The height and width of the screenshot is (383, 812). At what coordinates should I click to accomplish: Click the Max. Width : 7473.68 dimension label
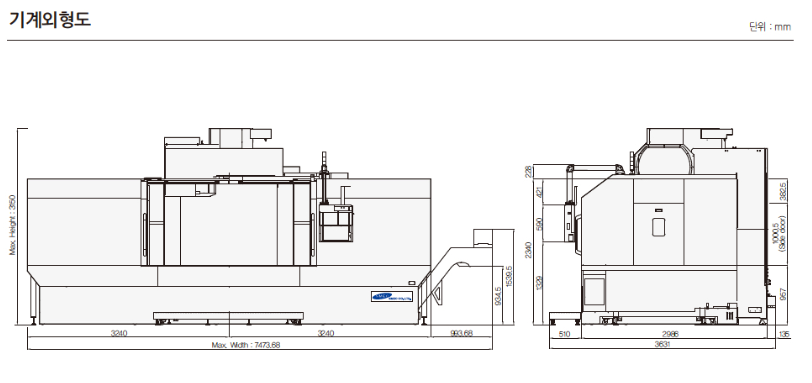pyautogui.click(x=246, y=345)
